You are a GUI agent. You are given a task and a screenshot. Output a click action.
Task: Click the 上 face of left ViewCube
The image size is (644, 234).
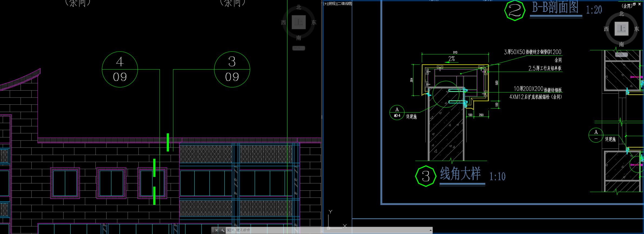tap(299, 22)
